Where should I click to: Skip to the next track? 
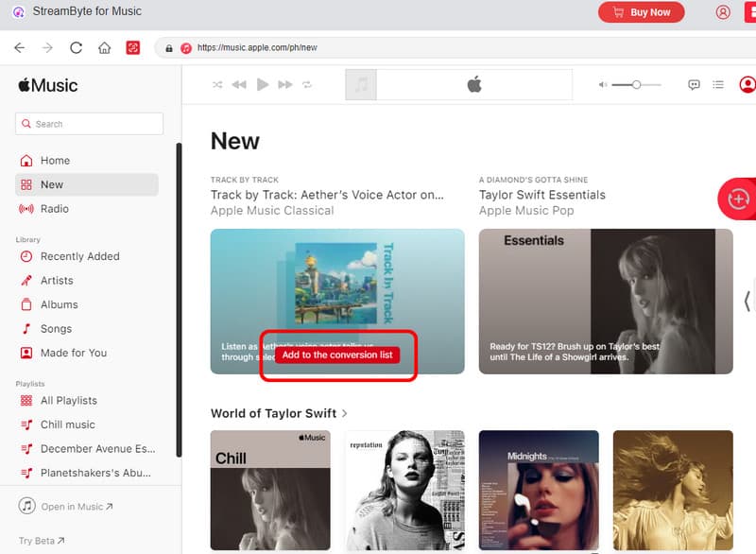285,85
